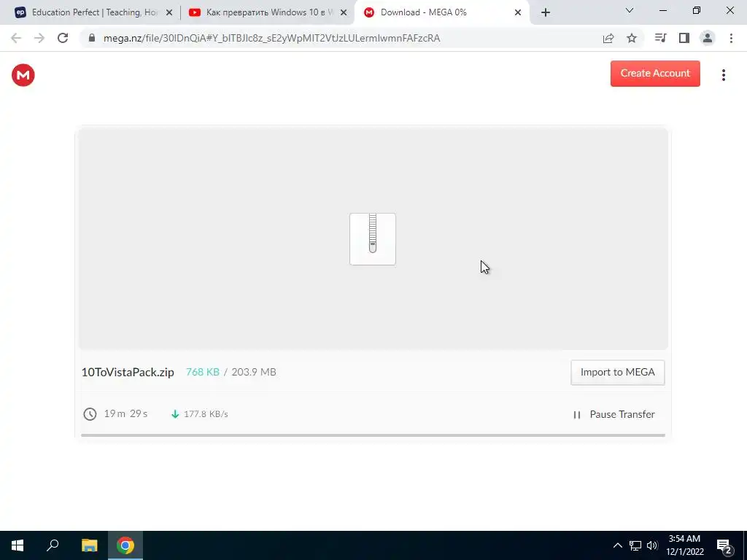Click the 19 m 29 s remaining time
The width and height of the screenshot is (747, 560).
pyautogui.click(x=125, y=414)
